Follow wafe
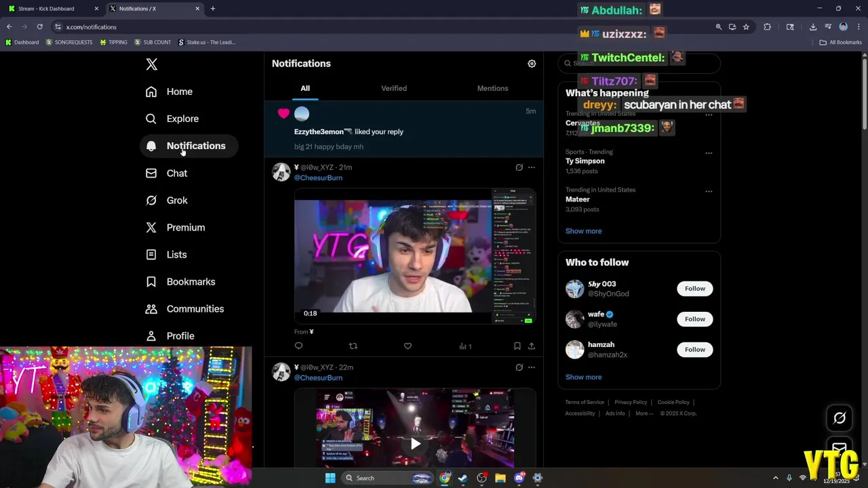 click(694, 319)
